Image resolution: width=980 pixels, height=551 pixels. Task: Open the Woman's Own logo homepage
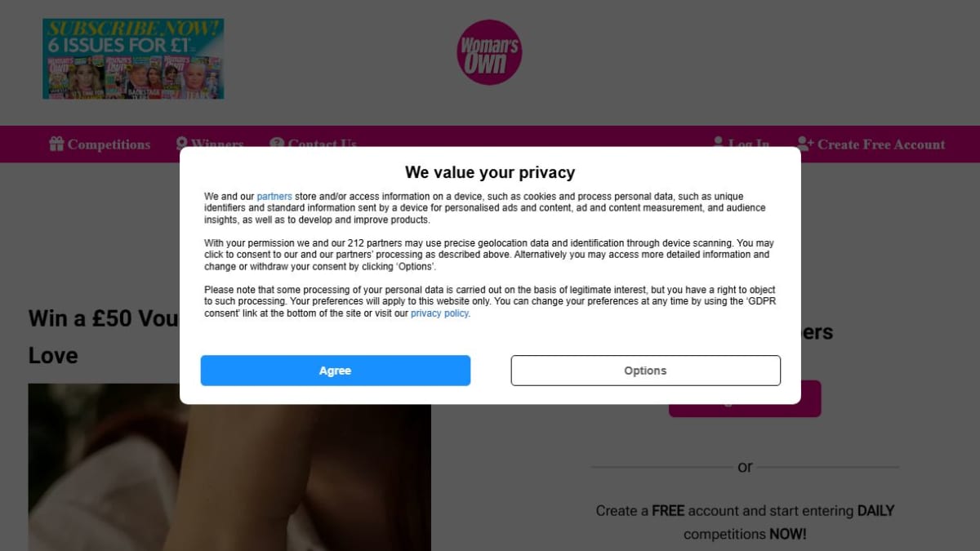(x=489, y=52)
